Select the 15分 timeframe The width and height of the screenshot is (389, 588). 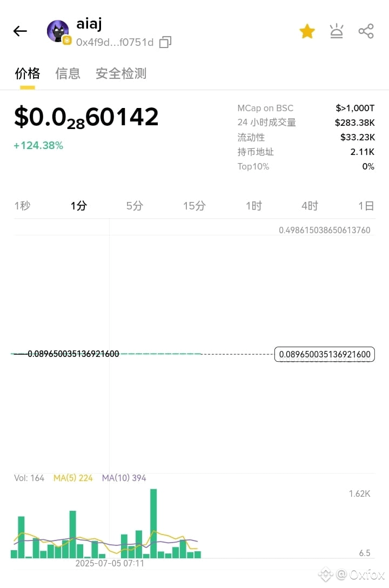click(x=194, y=206)
